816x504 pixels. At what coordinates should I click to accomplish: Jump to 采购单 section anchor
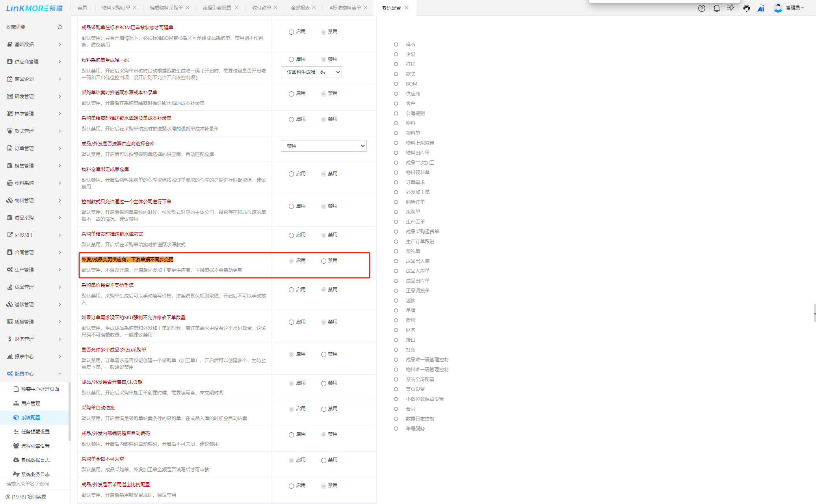pyautogui.click(x=413, y=212)
